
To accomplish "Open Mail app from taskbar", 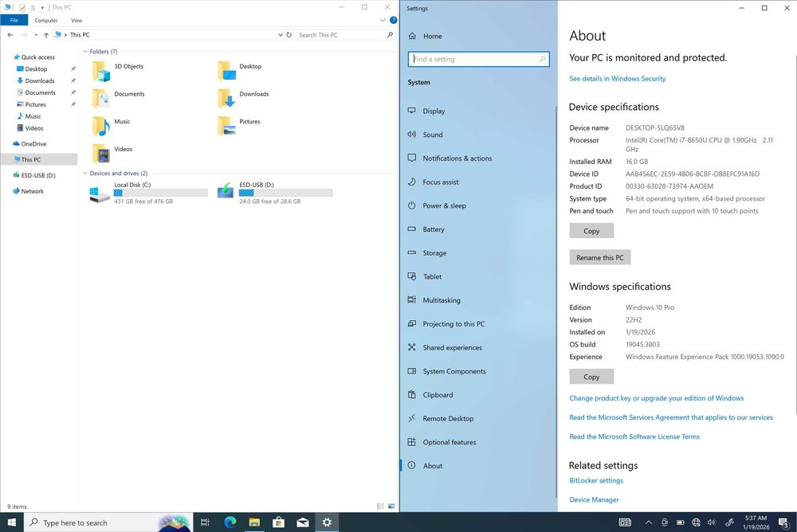I will coord(303,522).
